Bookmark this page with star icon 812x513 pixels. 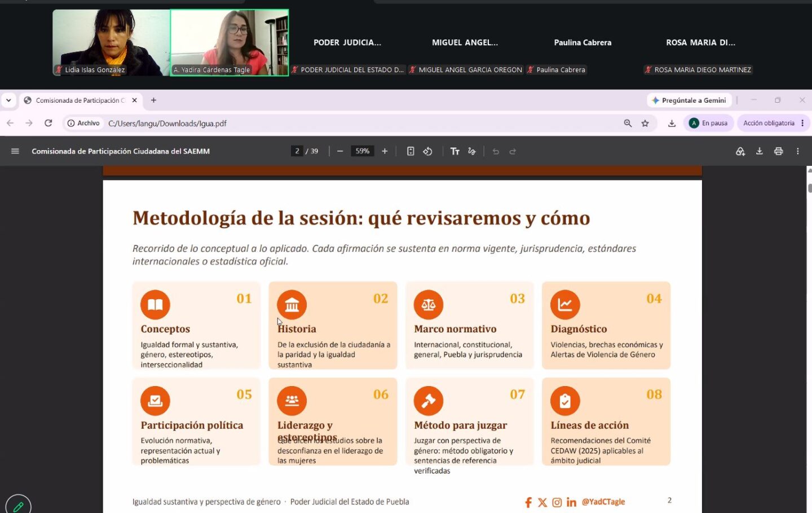645,123
